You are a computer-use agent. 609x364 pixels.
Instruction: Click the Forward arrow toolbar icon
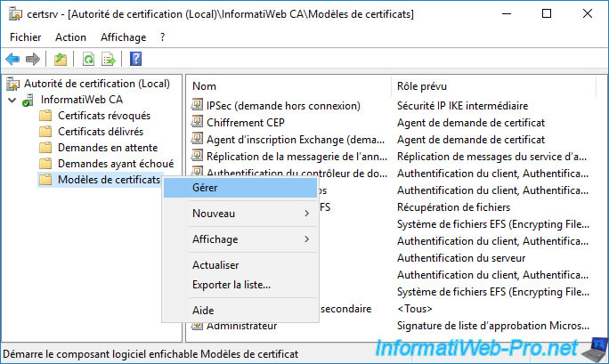[x=32, y=59]
